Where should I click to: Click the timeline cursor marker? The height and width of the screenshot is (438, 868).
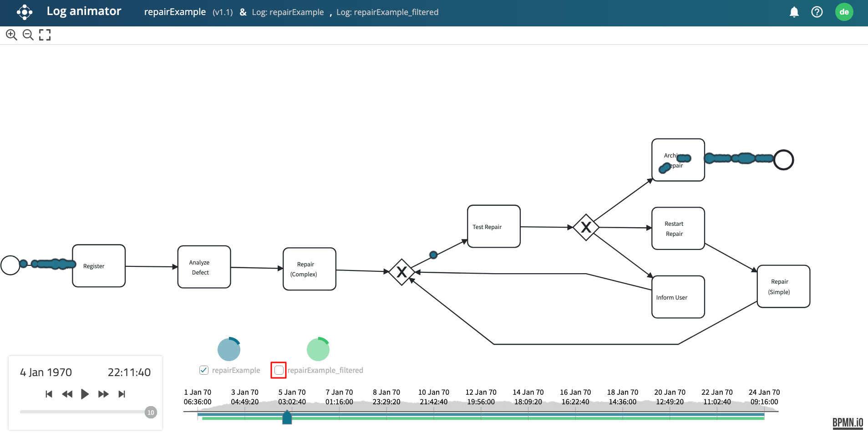[x=287, y=417]
